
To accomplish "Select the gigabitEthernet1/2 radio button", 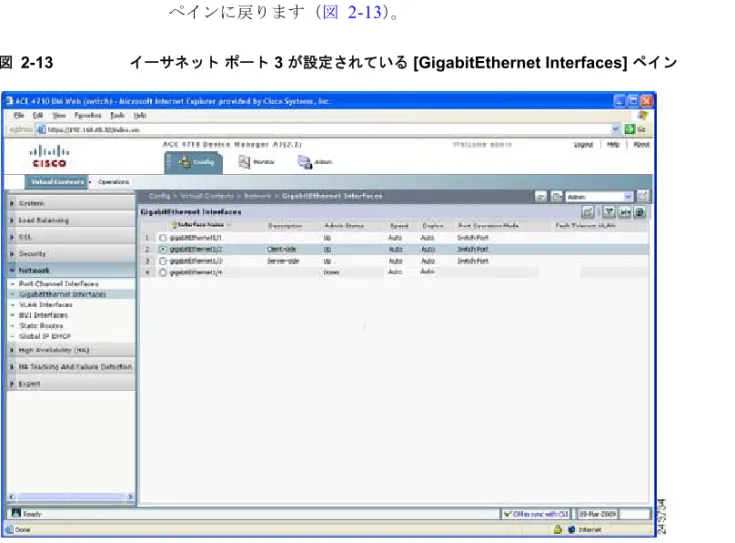I will [163, 249].
